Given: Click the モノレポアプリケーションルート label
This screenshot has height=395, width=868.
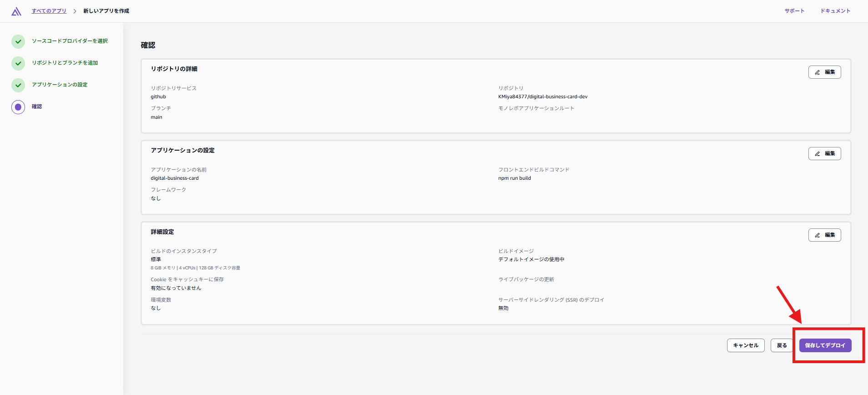Looking at the screenshot, I should pos(536,108).
